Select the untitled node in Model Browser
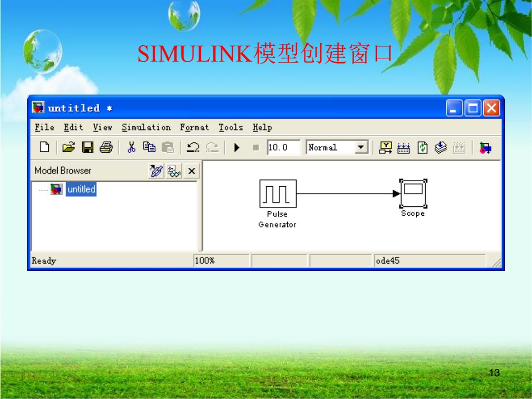Screen dimensions: 532x399 coord(81,189)
